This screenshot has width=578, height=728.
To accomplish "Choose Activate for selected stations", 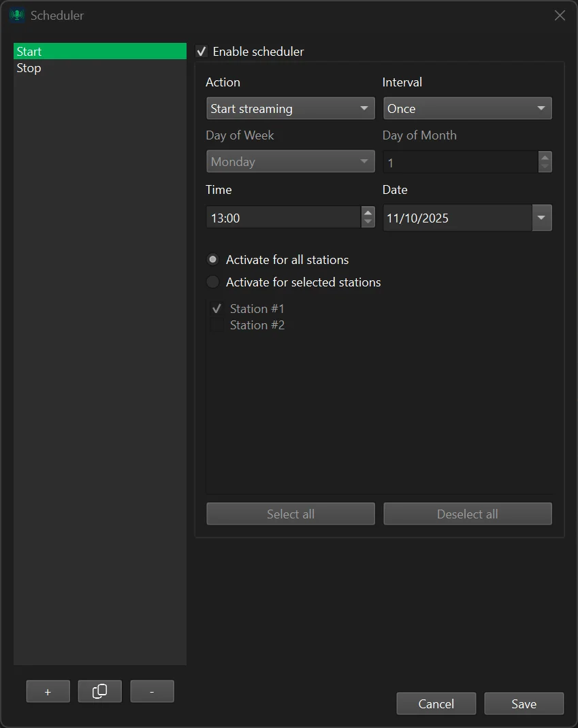I will 212,282.
